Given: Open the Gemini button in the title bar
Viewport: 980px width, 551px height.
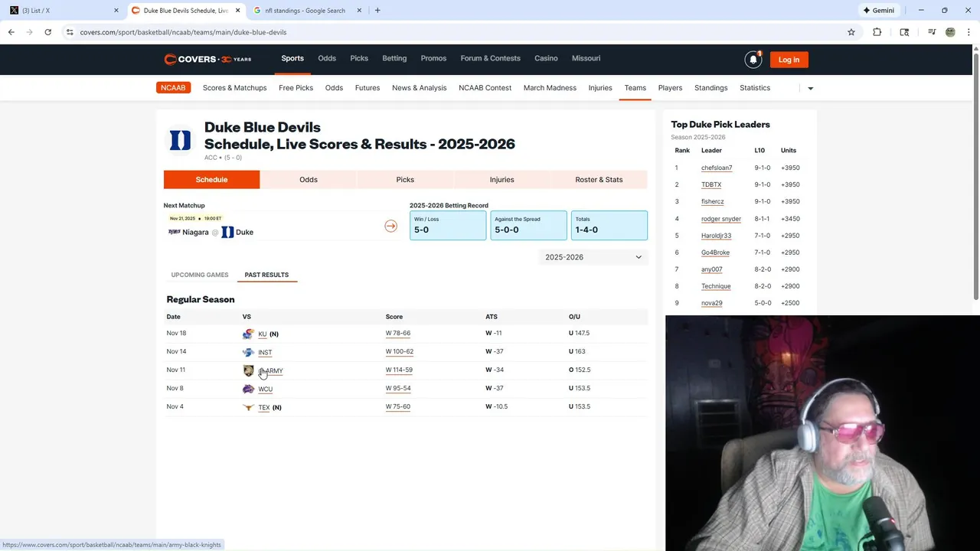Looking at the screenshot, I should tap(879, 11).
